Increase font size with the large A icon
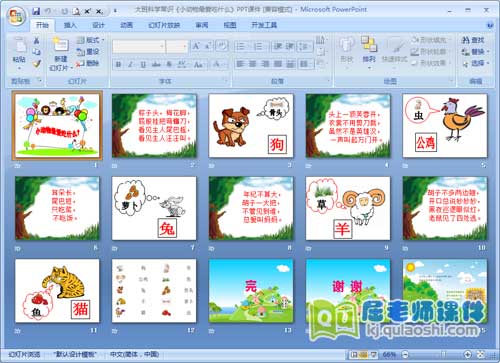 pos(196,46)
